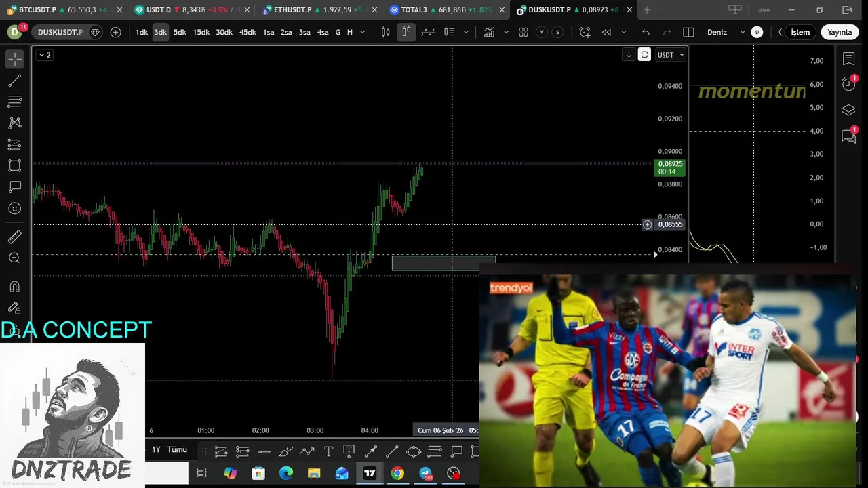868x488 pixels.
Task: Open the watchlist panel icon
Action: coord(848,59)
